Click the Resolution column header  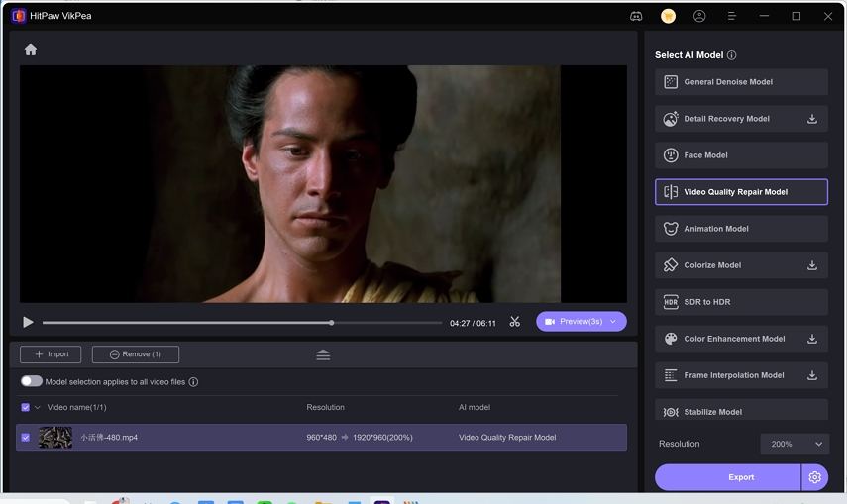(x=325, y=407)
